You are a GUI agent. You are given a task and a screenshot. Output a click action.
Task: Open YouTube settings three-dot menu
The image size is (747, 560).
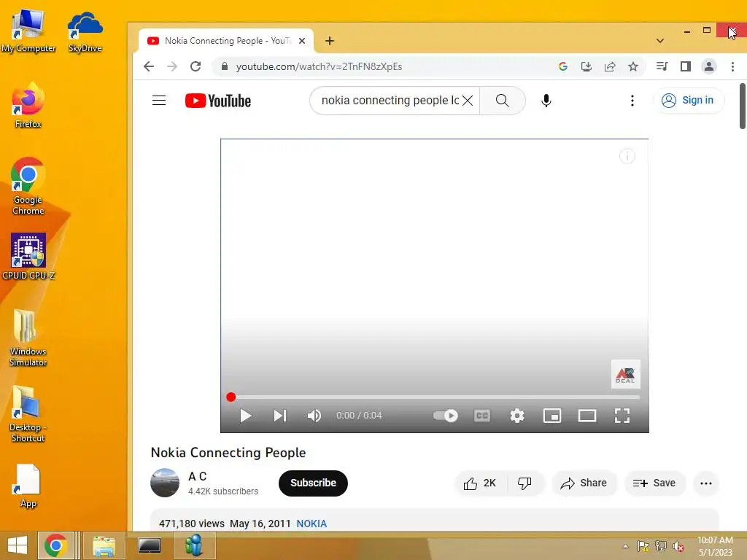pos(632,101)
